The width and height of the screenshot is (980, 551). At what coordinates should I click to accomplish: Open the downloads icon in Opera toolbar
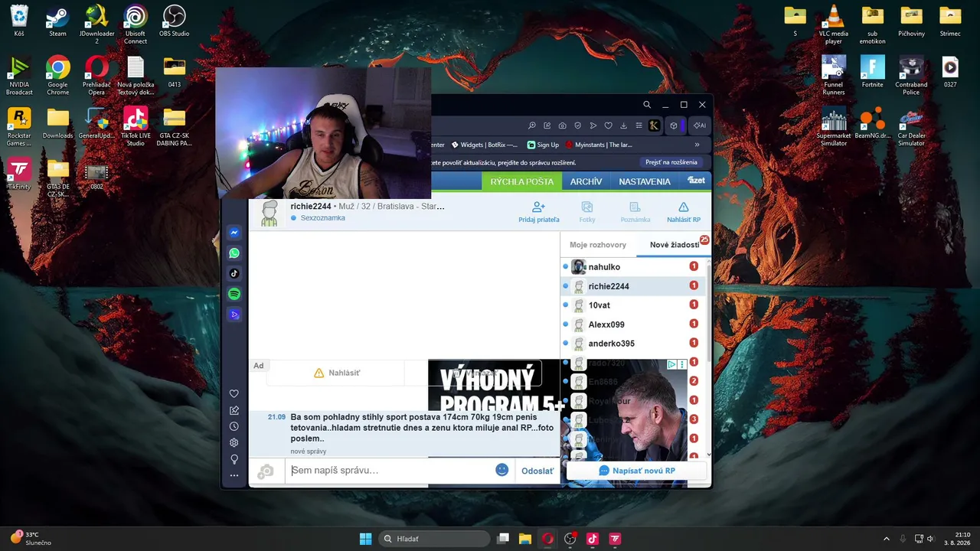coord(624,126)
